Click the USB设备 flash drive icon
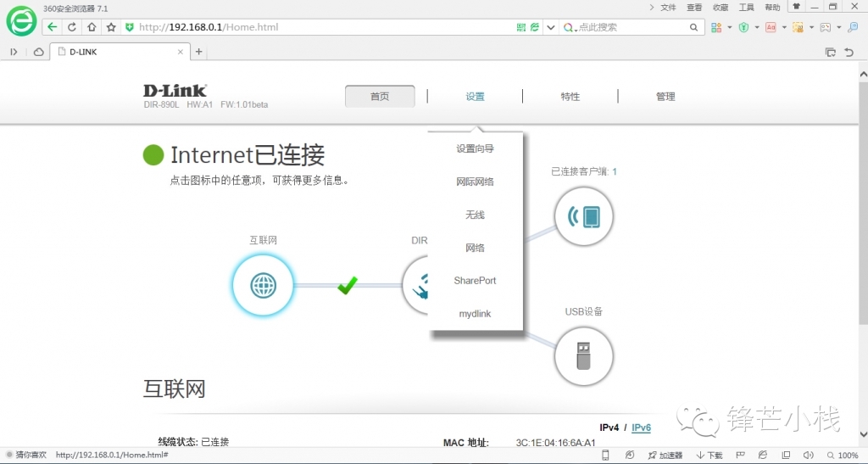This screenshot has height=464, width=868. (583, 356)
